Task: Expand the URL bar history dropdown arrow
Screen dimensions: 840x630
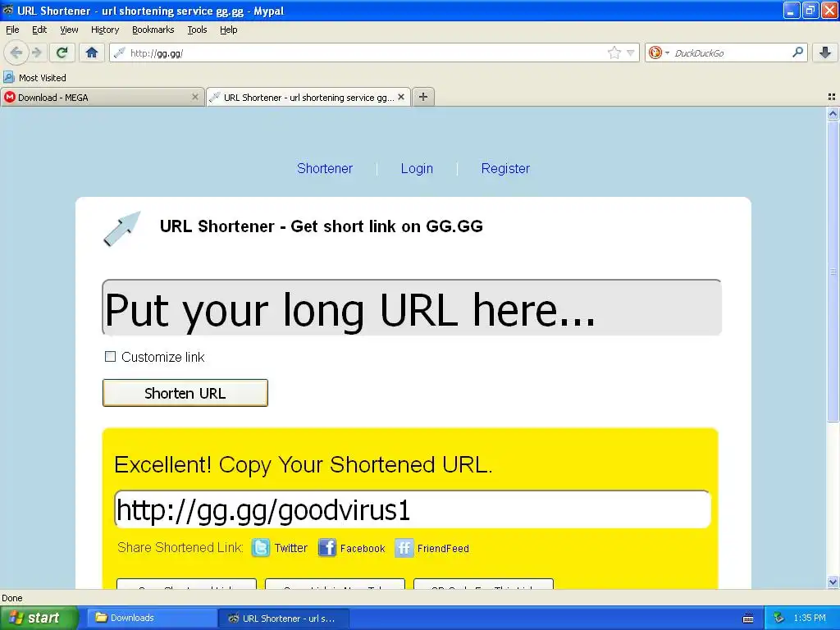Action: pyautogui.click(x=631, y=52)
